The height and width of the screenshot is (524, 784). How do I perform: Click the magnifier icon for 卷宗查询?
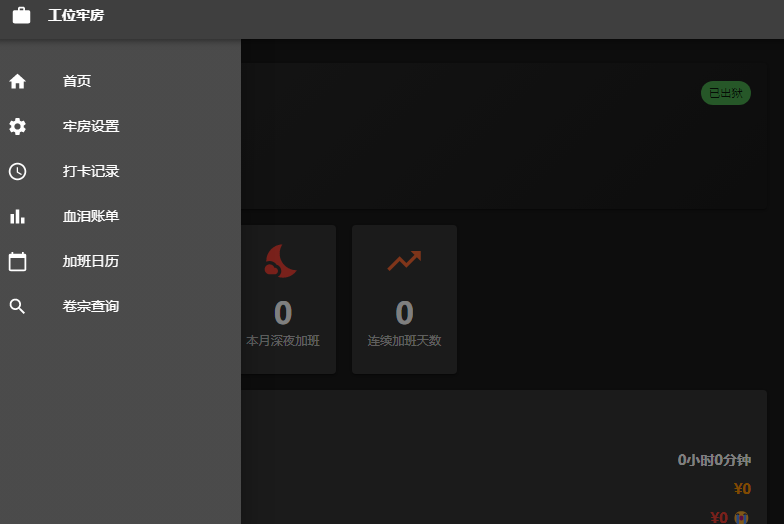click(x=18, y=306)
